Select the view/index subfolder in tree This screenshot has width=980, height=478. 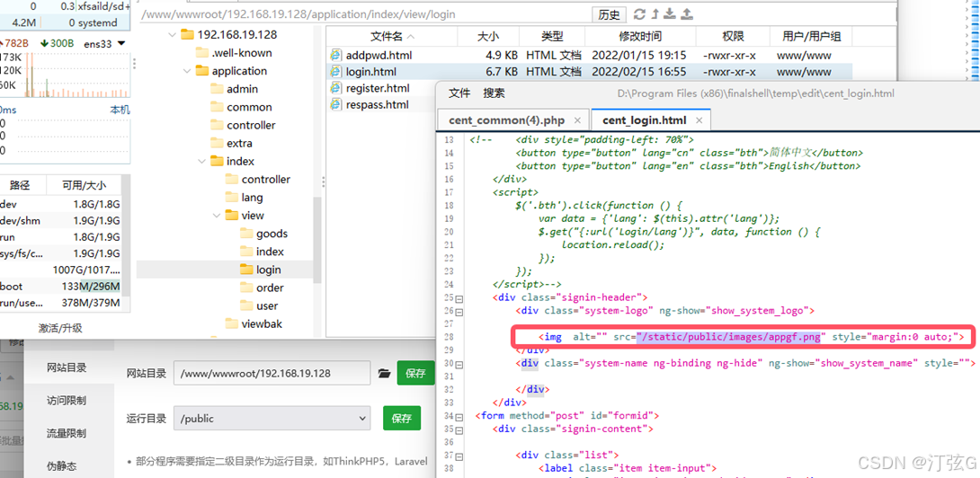270,252
